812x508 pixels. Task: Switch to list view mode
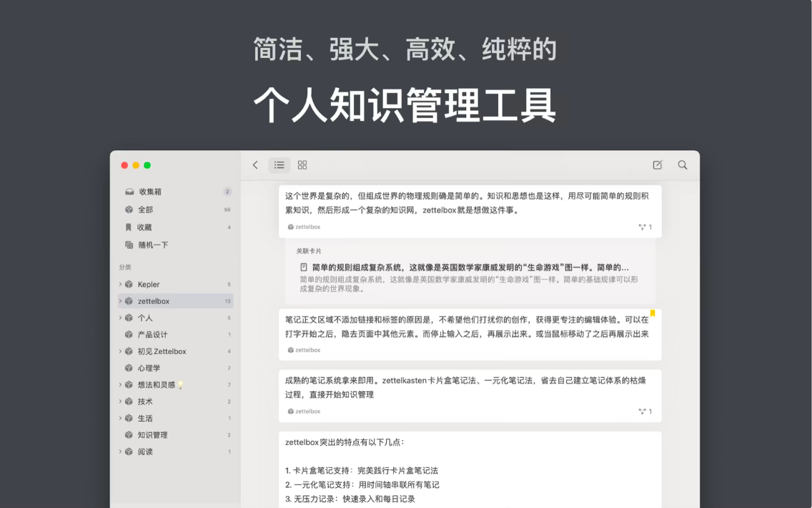pos(279,165)
